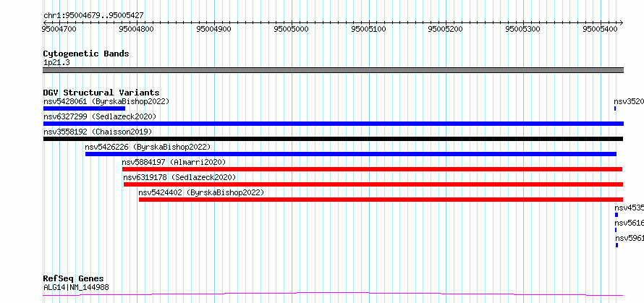Viewport: 644px width, 303px height.
Task: Select the red nsv6319178 variant bar
Action: tap(373, 184)
